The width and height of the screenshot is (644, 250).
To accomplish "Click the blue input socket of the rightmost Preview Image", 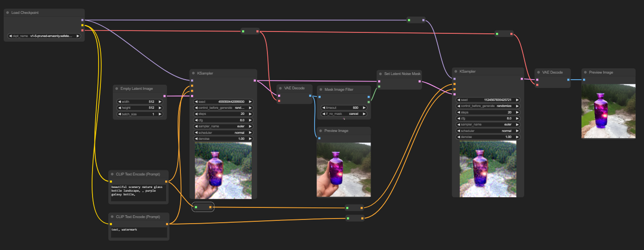I will click(x=584, y=80).
